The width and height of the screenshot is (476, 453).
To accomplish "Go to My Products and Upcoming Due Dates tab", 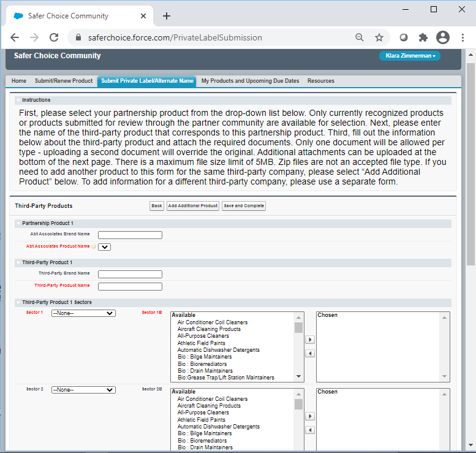I will coord(250,81).
